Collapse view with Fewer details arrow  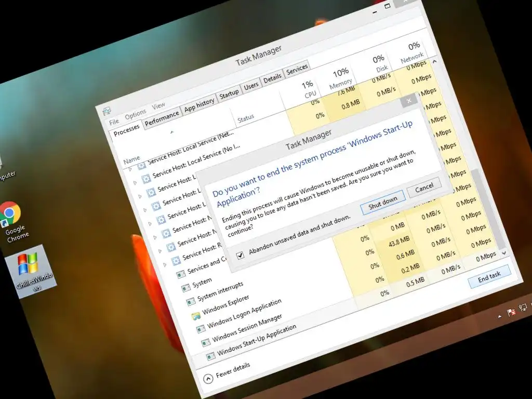pyautogui.click(x=208, y=379)
